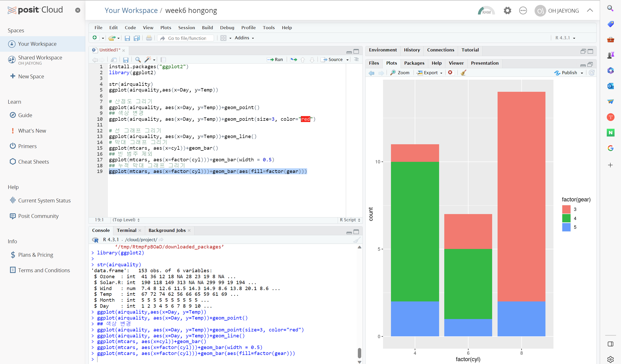Open the R 4.3.1 version dropdown

pyautogui.click(x=565, y=38)
